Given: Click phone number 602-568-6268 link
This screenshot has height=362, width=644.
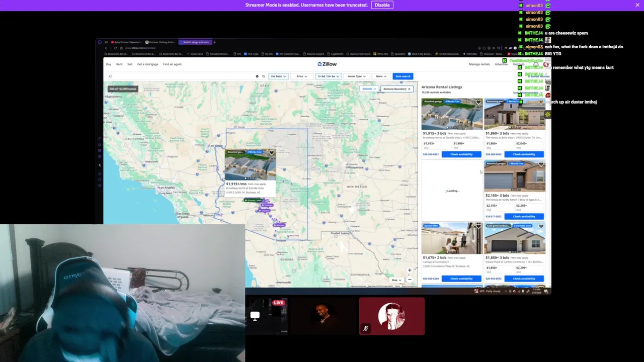Looking at the screenshot, I should (431, 279).
